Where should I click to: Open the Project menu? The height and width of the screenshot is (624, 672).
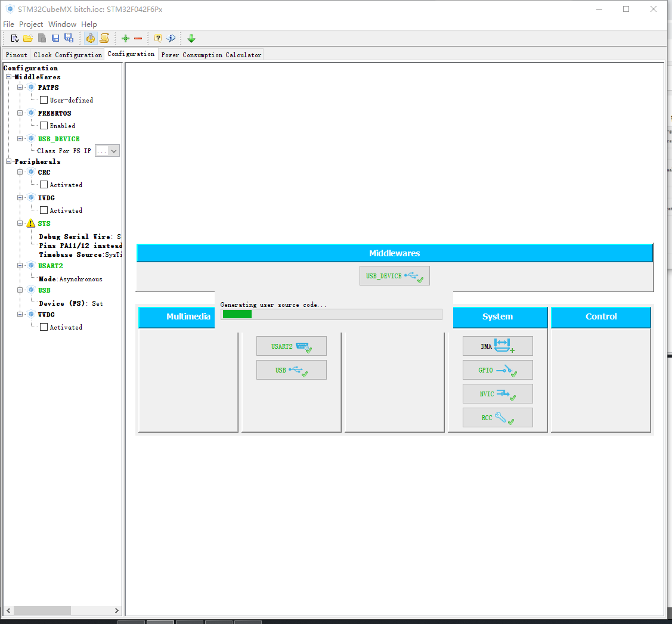tap(31, 24)
